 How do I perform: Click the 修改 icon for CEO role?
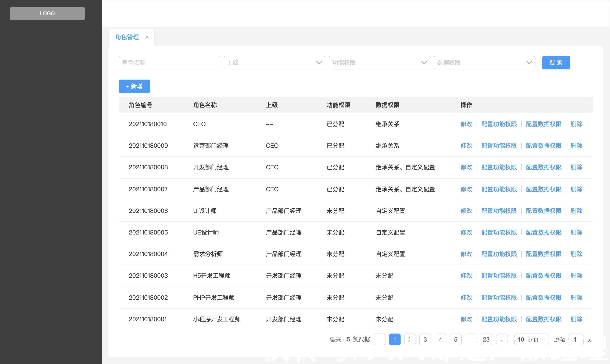[466, 124]
